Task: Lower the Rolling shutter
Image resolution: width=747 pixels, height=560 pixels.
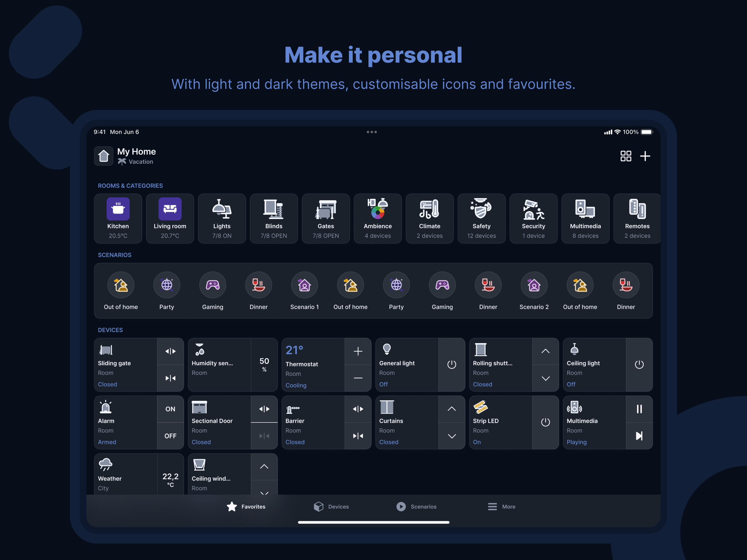Action: click(x=545, y=378)
